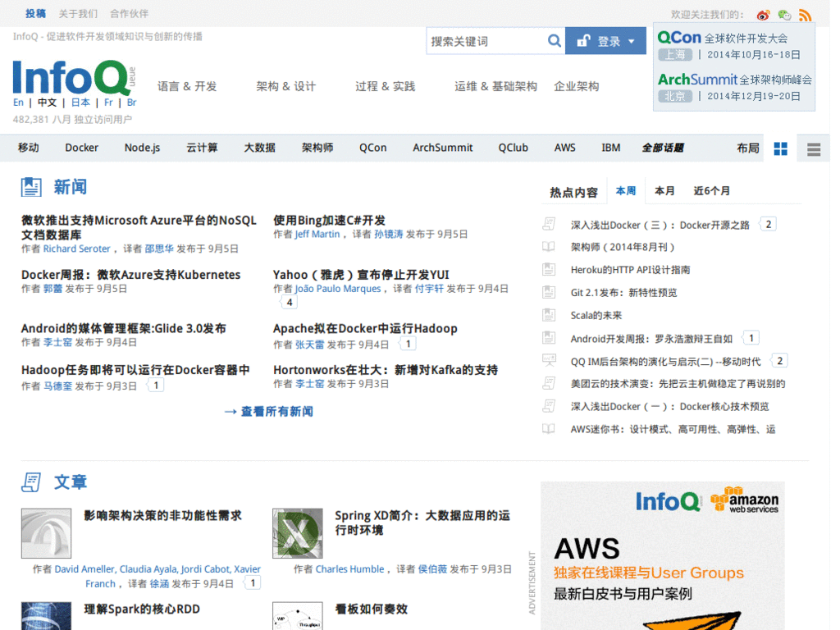This screenshot has width=840, height=630.
Task: Open comment bubble on Hadoop任务 Docker容器 news
Action: click(156, 386)
